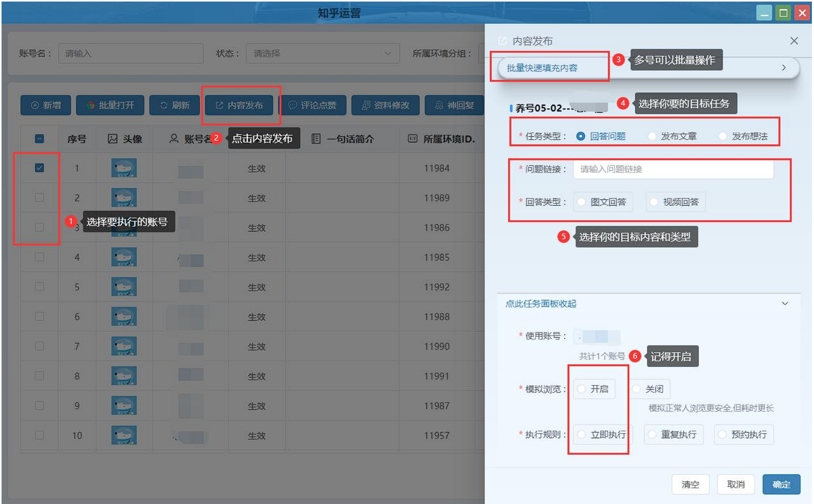Minimize the 知乎运营 window
Image resolution: width=814 pixels, height=504 pixels.
coord(764,13)
